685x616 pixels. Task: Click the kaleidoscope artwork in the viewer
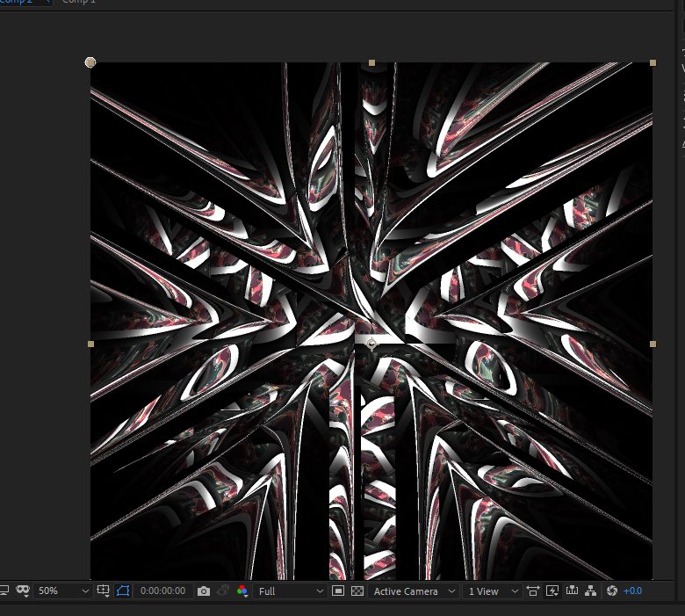tap(371, 321)
